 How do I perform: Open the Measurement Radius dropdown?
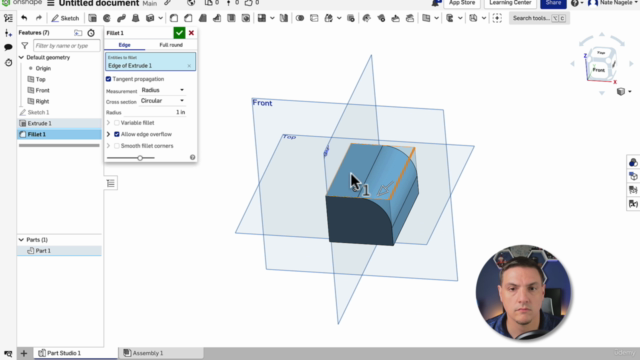[162, 90]
